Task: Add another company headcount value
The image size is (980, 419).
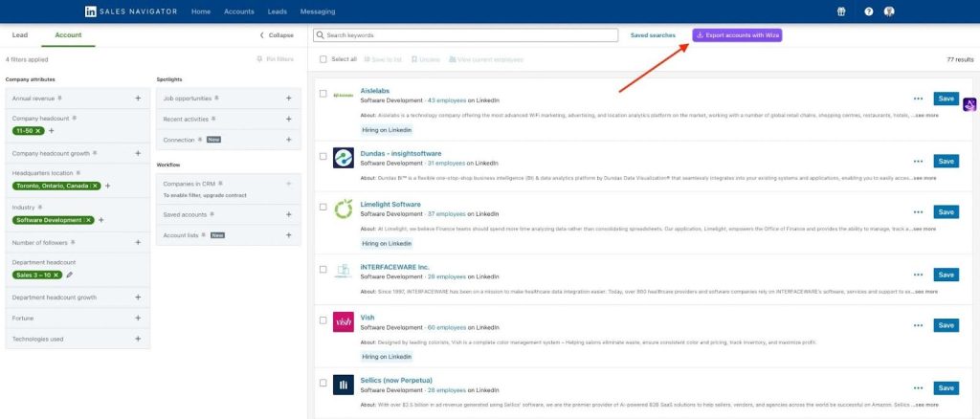Action: (x=52, y=130)
